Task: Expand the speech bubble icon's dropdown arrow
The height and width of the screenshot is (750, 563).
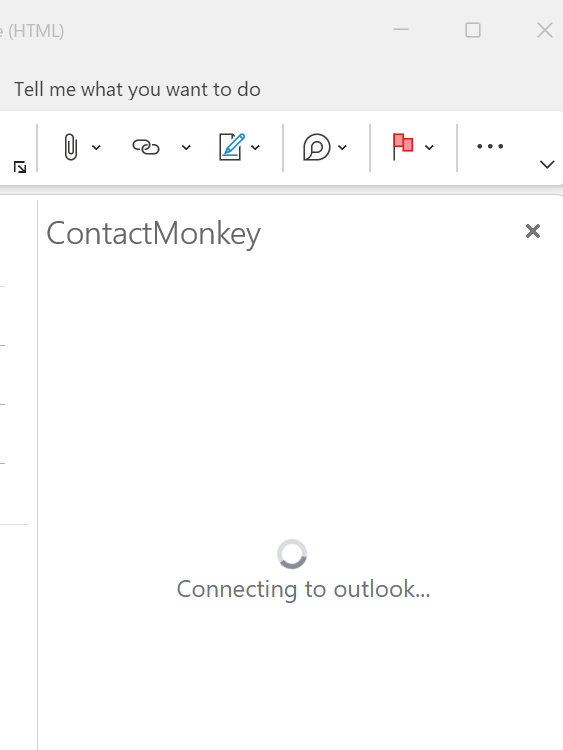Action: tap(342, 147)
